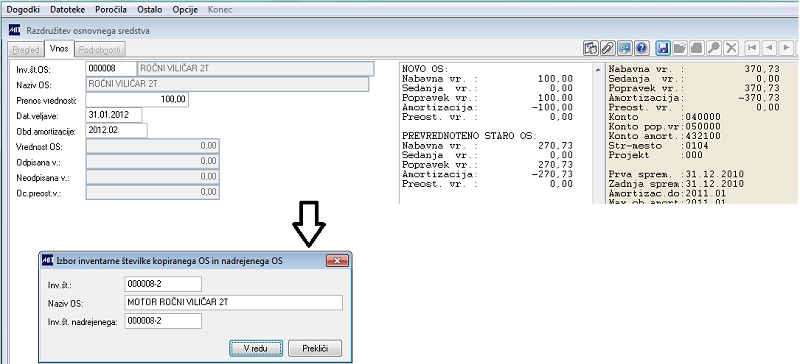
Task: Click the paperclip attachment icon
Action: [607, 48]
